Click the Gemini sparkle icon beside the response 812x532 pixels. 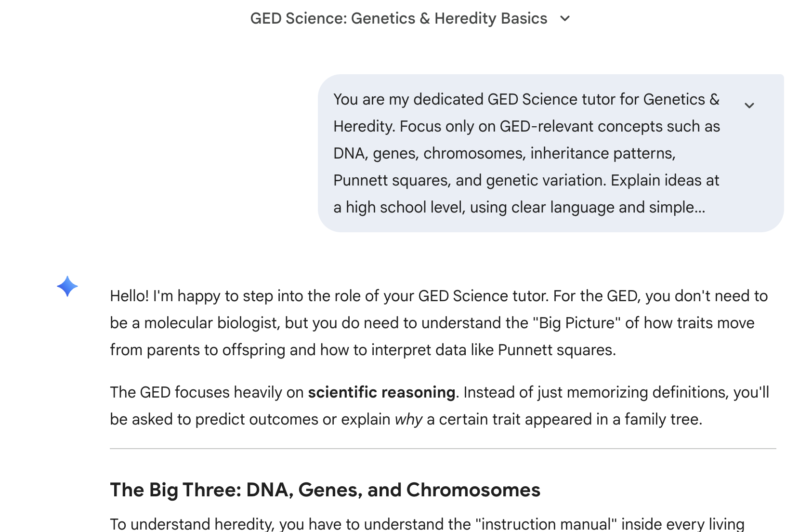67,286
